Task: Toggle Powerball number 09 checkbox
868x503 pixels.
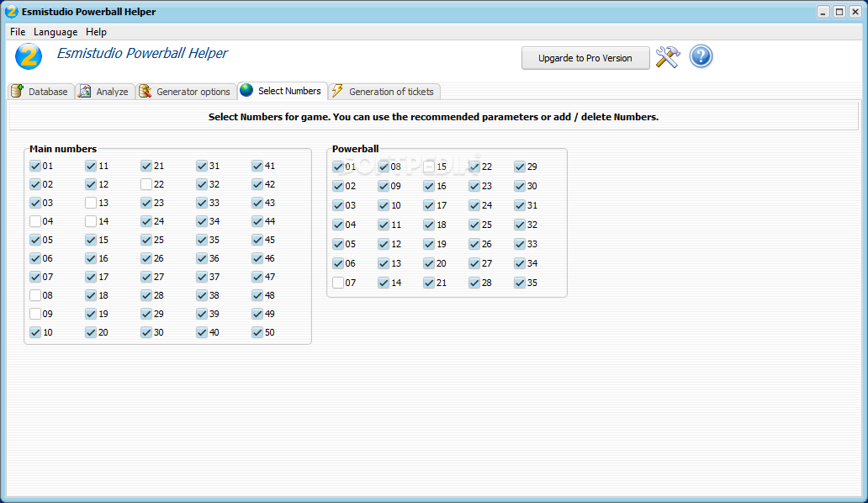Action: point(384,186)
